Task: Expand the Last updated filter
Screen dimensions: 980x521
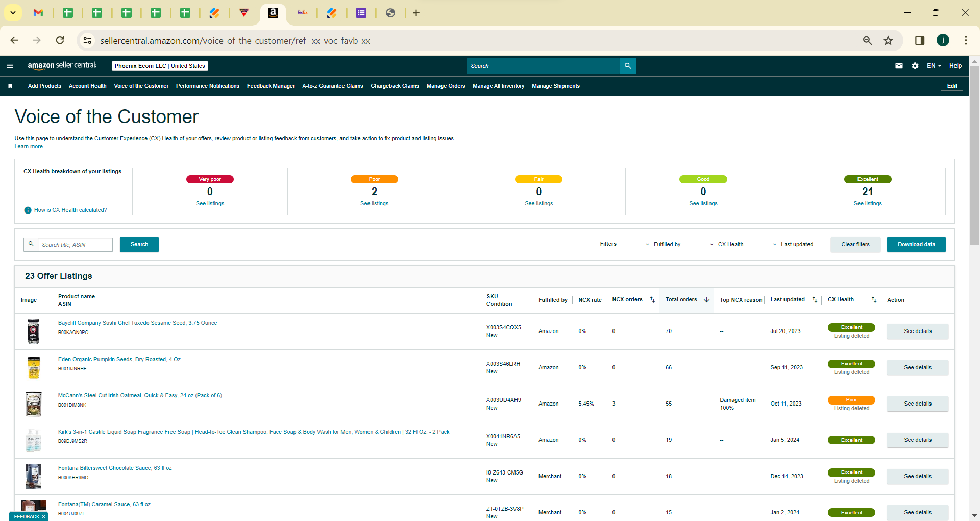Action: tap(793, 245)
